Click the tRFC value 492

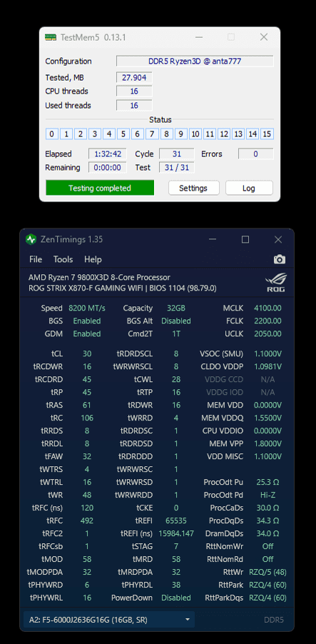click(x=87, y=520)
